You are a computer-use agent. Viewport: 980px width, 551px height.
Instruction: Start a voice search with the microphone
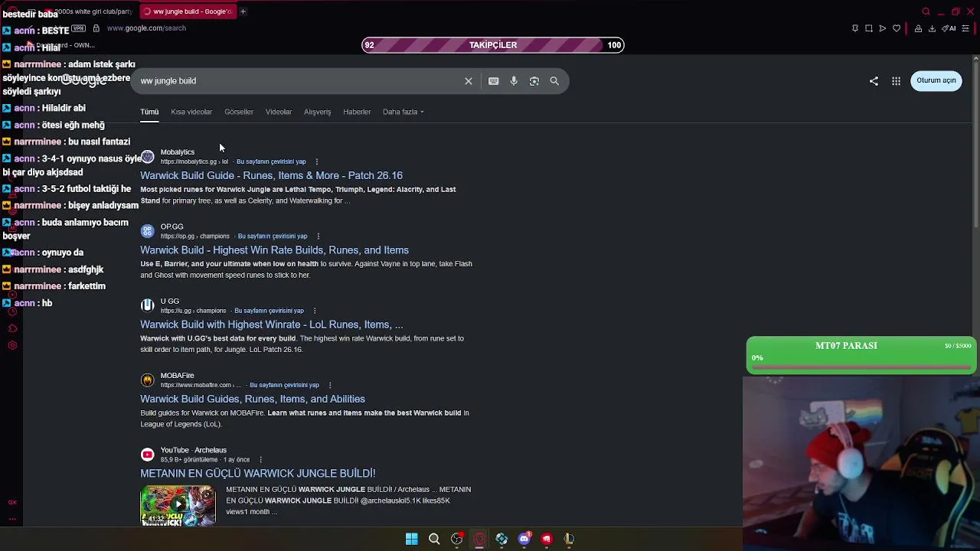point(514,81)
